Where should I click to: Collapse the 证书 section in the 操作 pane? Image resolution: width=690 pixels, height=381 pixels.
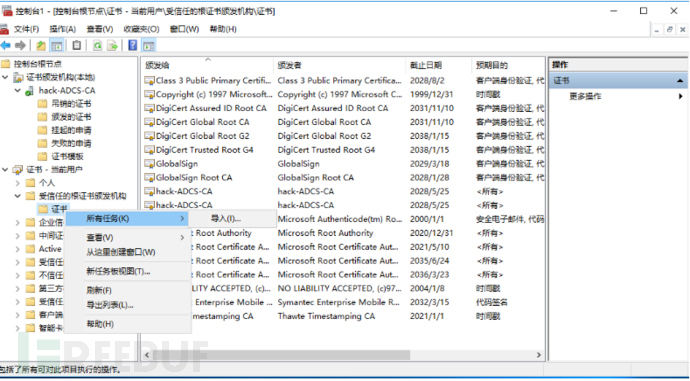click(x=680, y=81)
